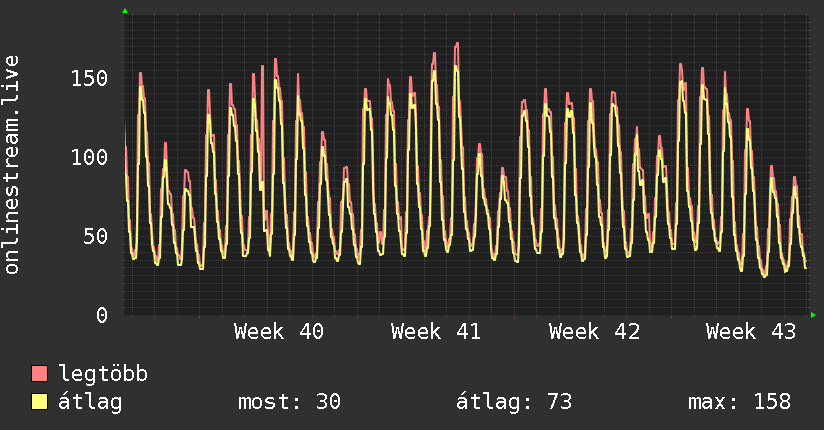Click the 0 y-axis value
This screenshot has width=824, height=430.
coord(102,315)
